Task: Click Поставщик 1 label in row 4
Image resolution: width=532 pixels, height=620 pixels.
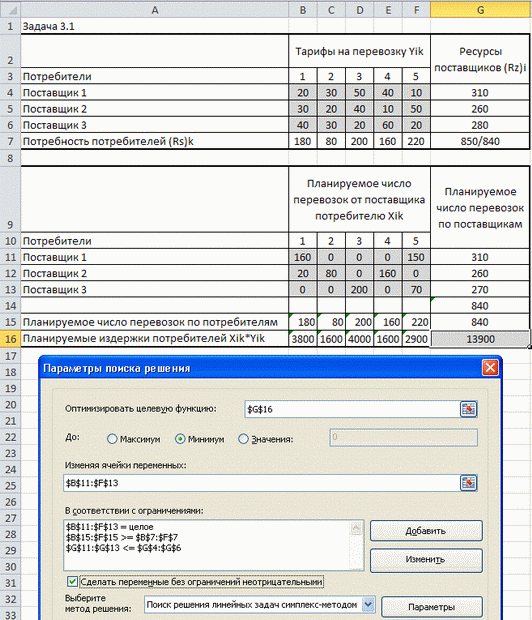Action: 155,93
